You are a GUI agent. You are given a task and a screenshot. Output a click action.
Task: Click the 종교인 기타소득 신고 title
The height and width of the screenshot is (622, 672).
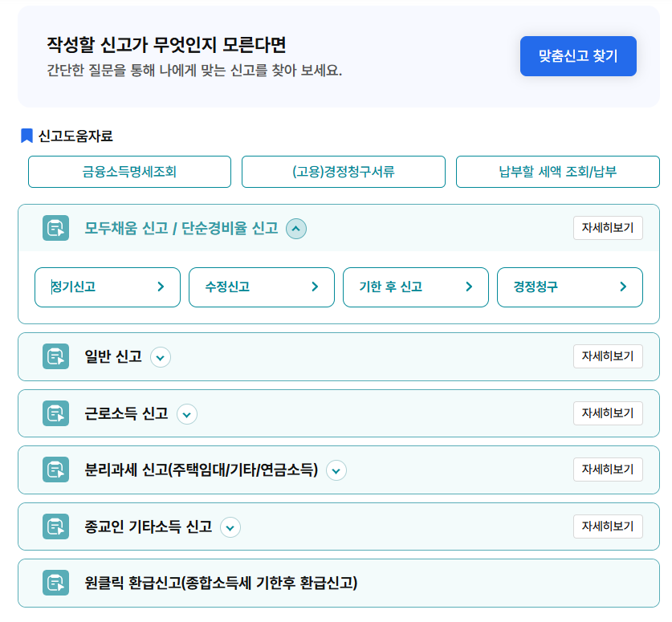pos(149,526)
